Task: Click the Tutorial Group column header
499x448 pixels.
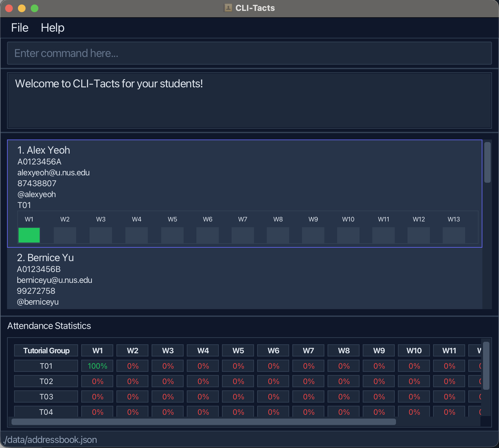Action: 46,351
